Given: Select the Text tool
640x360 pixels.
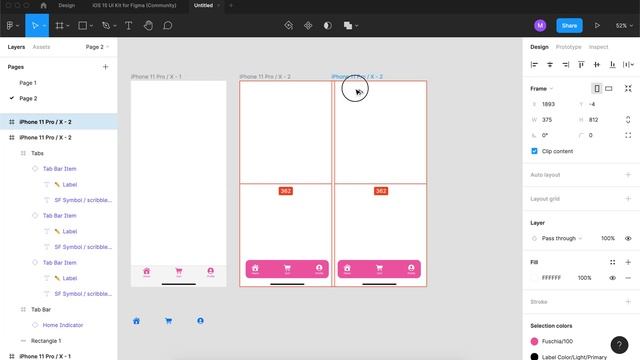Looking at the screenshot, I should click(x=128, y=25).
